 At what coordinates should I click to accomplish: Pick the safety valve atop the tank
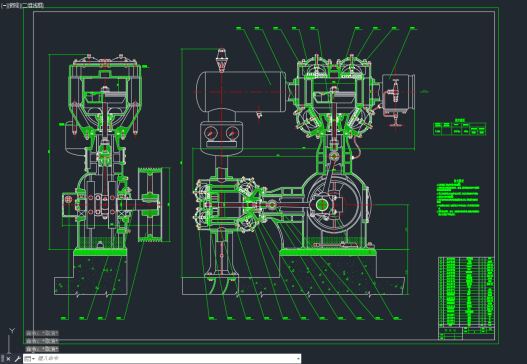(221, 60)
